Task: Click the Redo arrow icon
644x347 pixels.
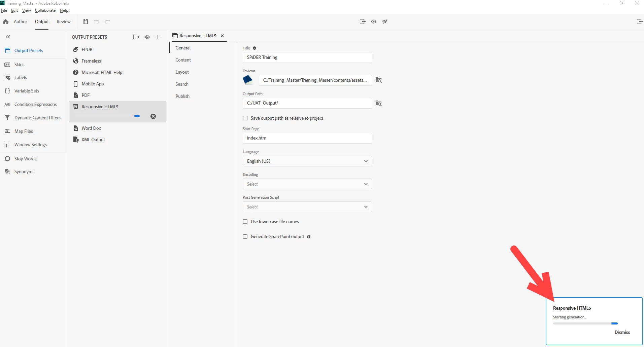Action: [107, 22]
